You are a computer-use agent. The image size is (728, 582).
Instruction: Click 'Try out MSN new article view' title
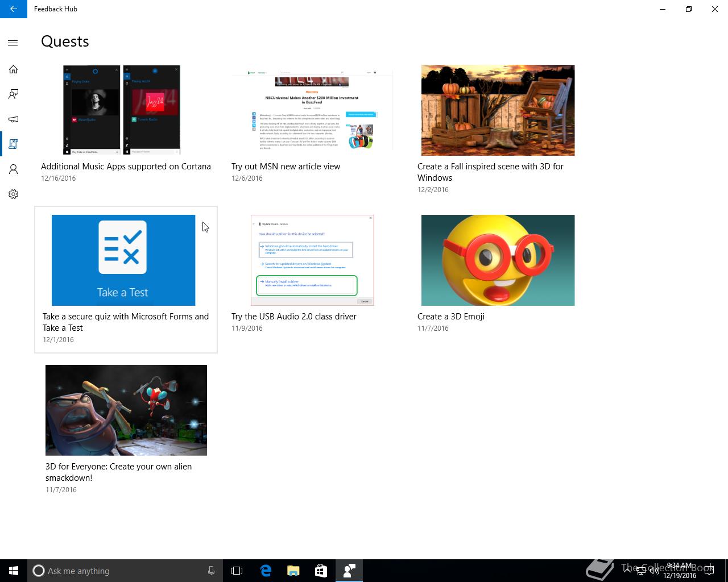click(x=286, y=167)
